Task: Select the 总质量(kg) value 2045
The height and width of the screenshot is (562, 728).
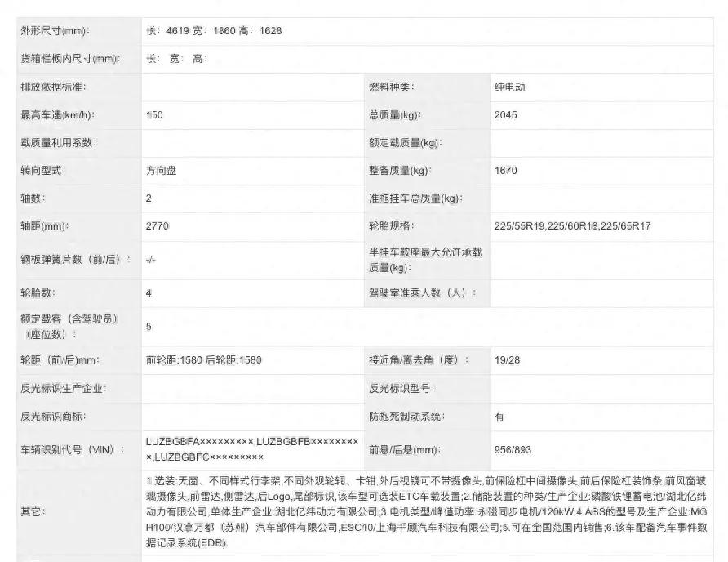Action: tap(506, 115)
